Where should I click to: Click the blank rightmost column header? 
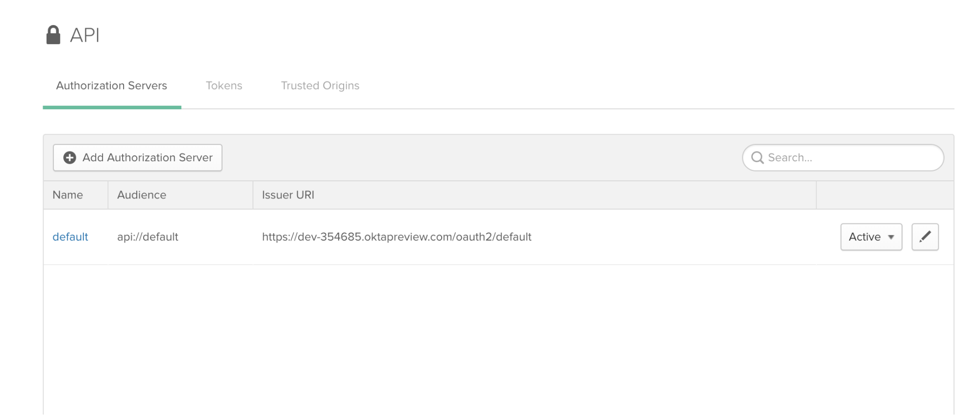(x=884, y=195)
